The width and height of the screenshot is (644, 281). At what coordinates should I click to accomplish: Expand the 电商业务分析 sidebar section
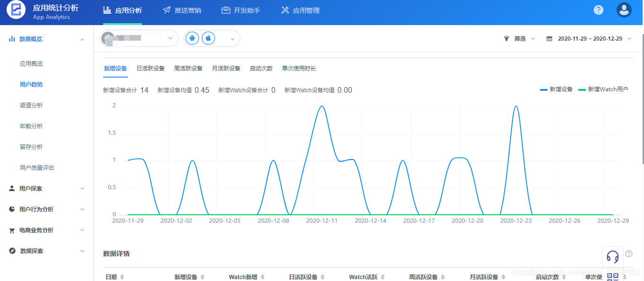82,230
